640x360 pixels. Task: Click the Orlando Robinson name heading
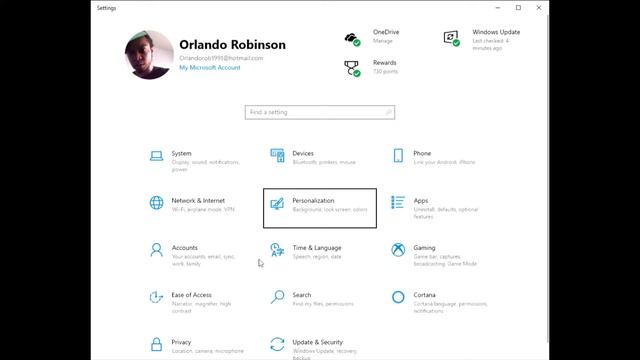click(232, 44)
